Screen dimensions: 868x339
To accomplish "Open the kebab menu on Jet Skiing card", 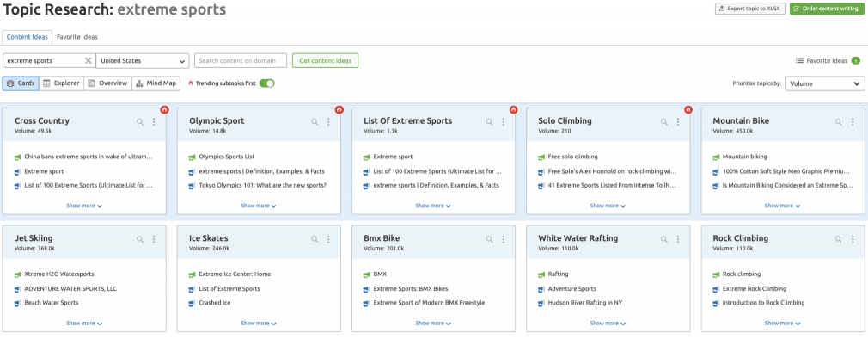I will 154,239.
